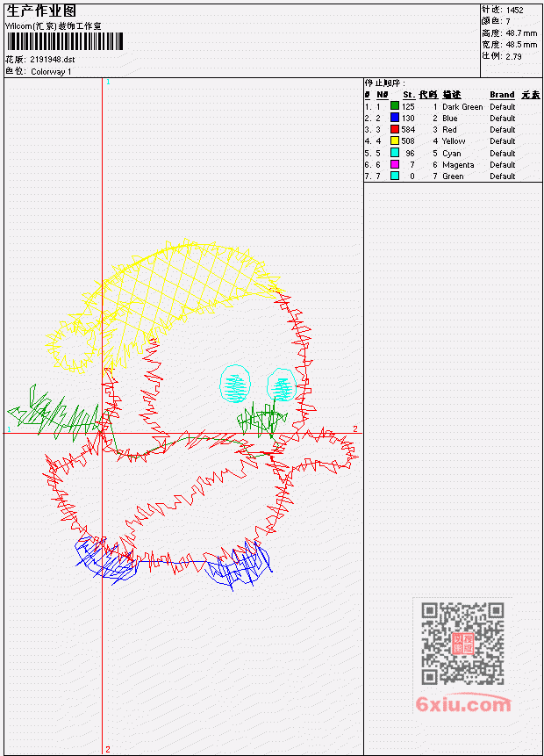Select the Cyan row's color swatch

395,153
